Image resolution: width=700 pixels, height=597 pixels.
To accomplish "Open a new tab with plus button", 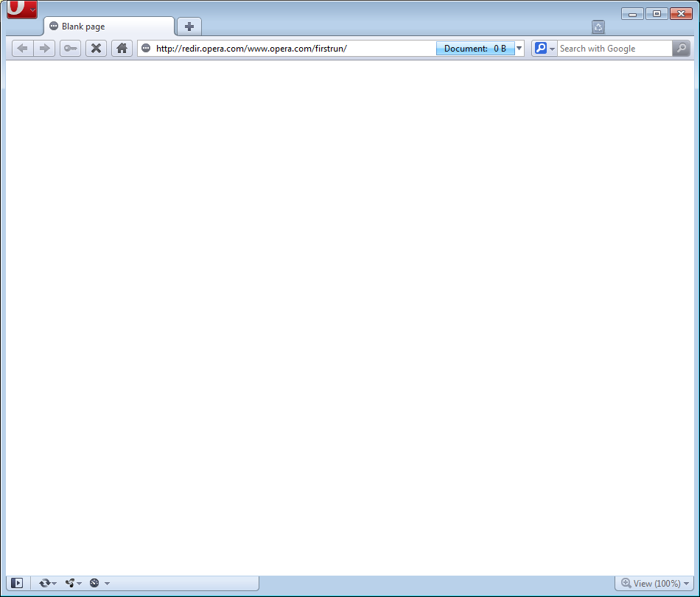I will click(x=189, y=27).
